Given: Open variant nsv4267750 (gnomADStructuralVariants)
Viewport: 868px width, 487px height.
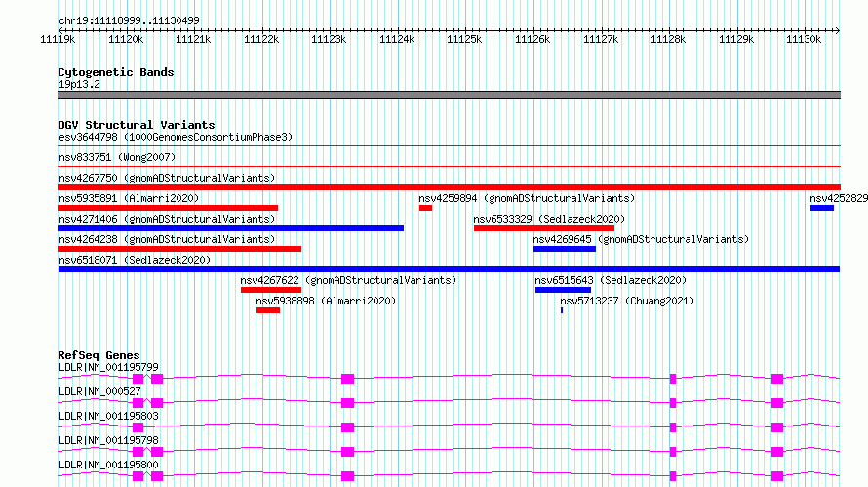Looking at the screenshot, I should coord(167,178).
